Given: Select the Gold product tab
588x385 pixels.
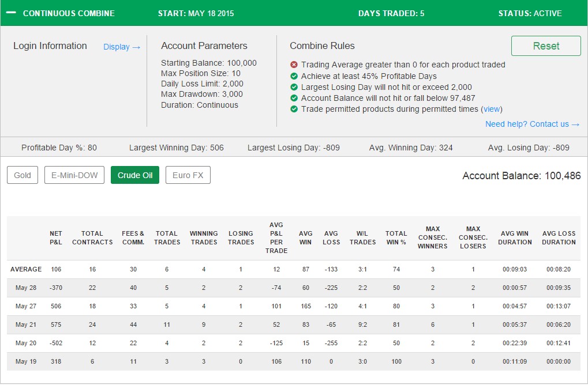Looking at the screenshot, I should (23, 175).
